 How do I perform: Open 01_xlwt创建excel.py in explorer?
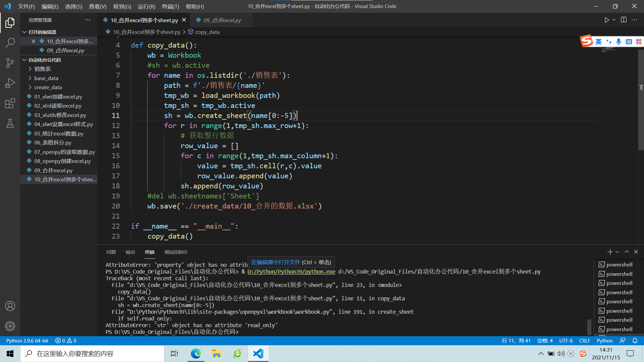58,97
